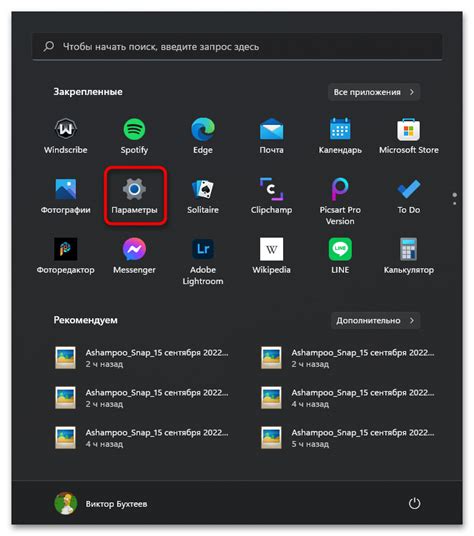Launch Adobe Lightroom
474x536 pixels.
click(203, 262)
